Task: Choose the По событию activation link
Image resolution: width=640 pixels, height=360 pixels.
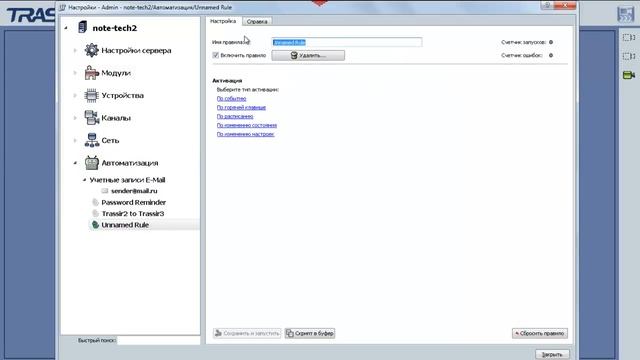Action: tap(231, 98)
